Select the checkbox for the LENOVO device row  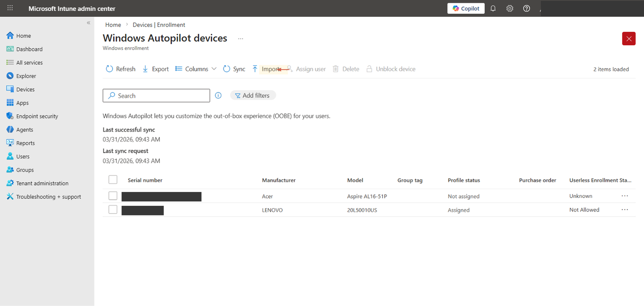pyautogui.click(x=112, y=209)
